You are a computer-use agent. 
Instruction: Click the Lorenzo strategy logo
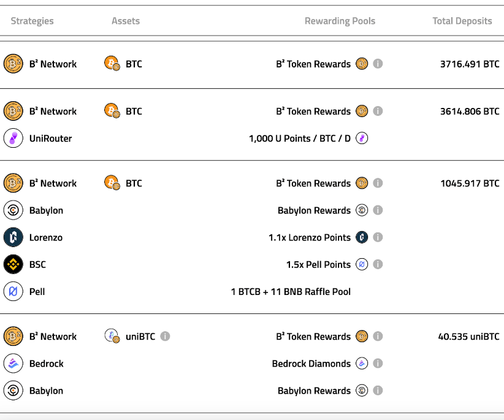pyautogui.click(x=13, y=238)
